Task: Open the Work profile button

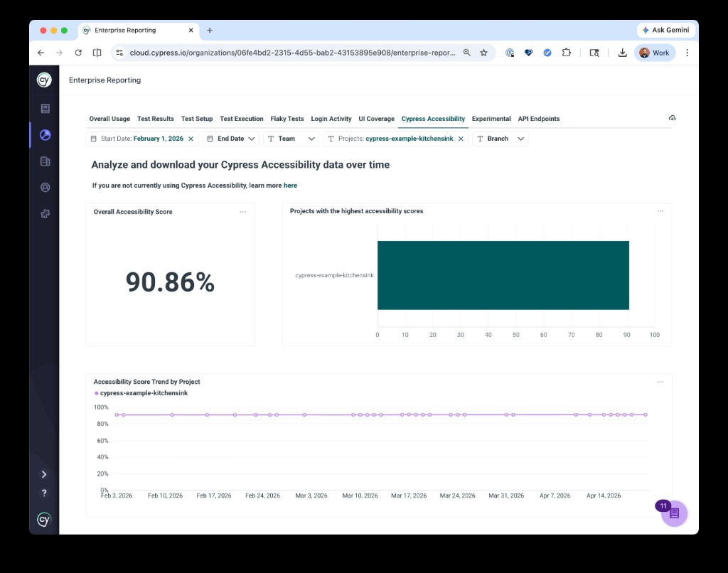Action: click(x=655, y=53)
